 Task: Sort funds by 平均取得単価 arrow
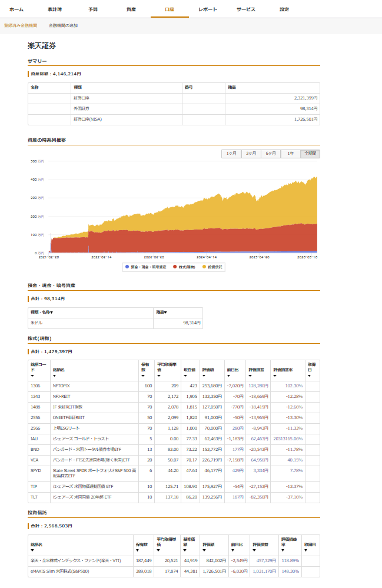158,550
